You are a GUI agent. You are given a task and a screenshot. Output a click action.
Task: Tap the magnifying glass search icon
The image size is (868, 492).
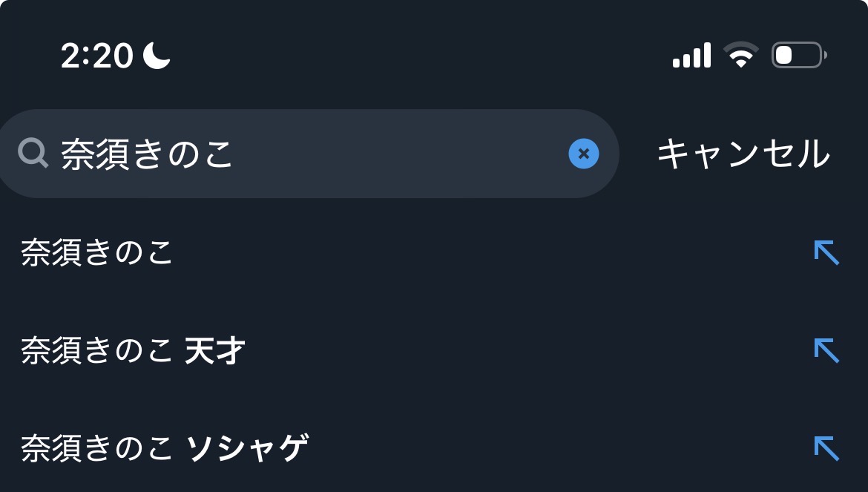(x=33, y=154)
